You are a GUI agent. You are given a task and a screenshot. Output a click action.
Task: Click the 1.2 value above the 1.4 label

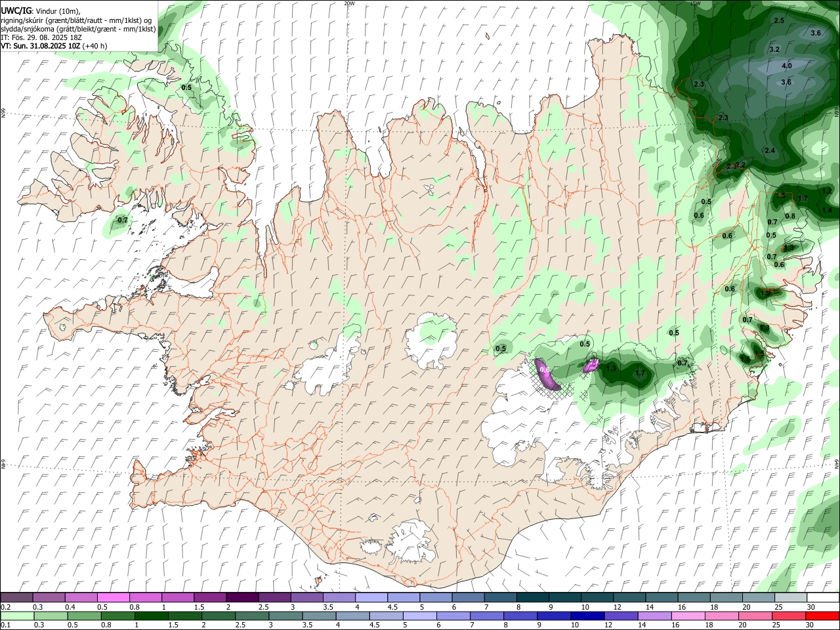point(827,190)
